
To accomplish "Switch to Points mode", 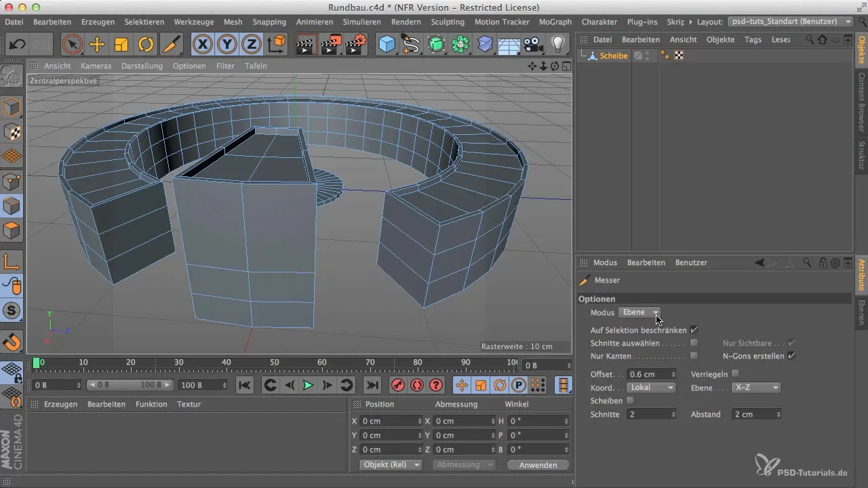I will [x=12, y=181].
